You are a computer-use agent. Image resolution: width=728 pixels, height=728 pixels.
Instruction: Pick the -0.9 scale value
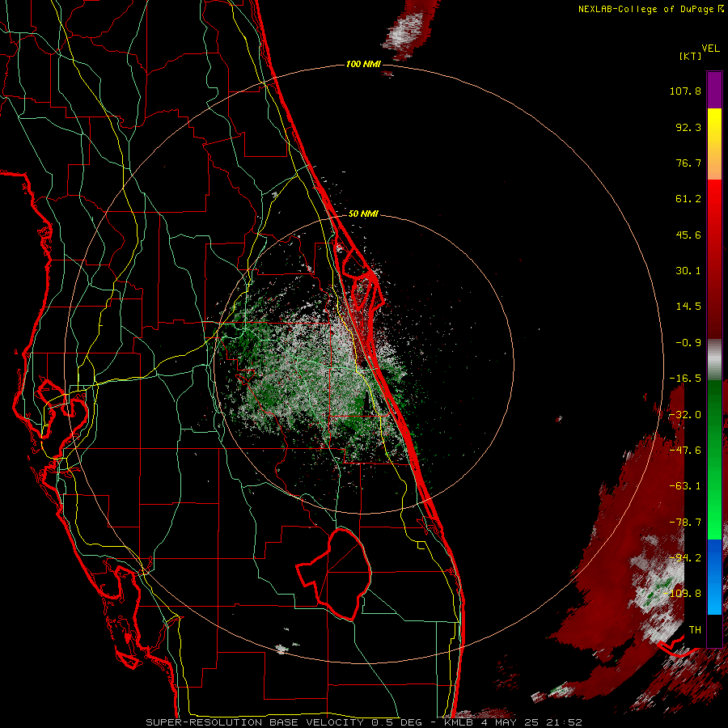pos(688,343)
